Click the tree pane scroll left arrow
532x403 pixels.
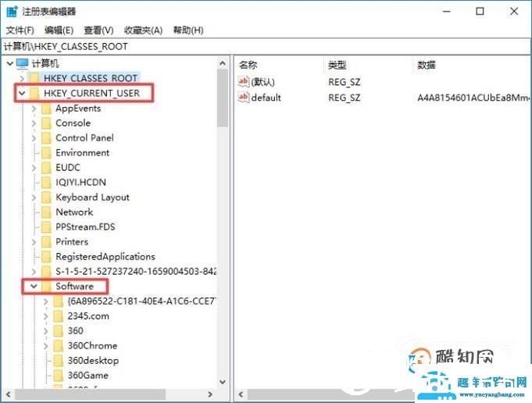(8, 394)
